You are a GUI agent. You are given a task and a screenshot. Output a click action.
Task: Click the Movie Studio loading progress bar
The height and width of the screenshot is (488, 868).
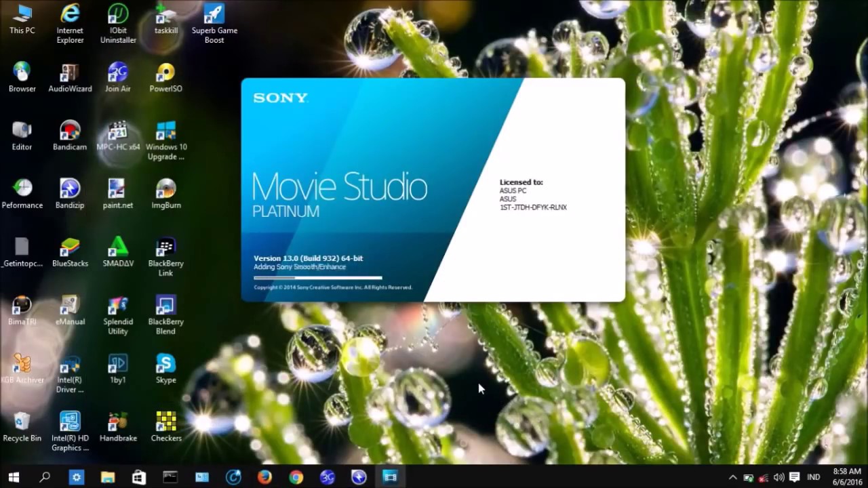(317, 277)
